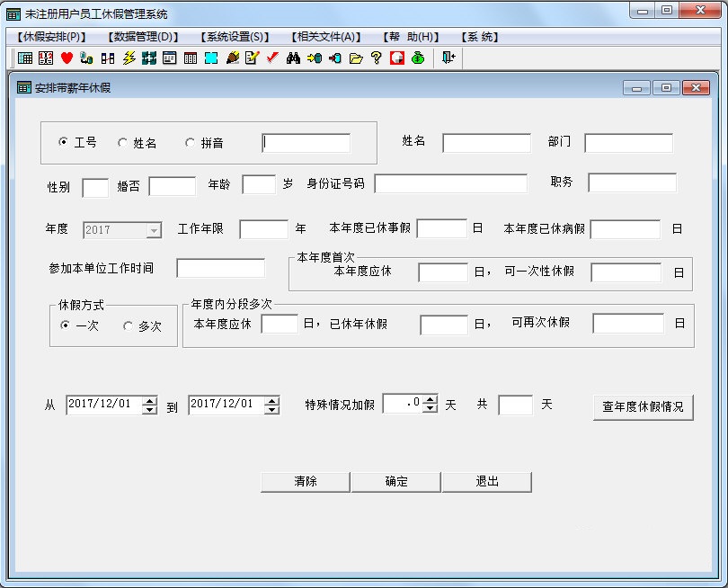Click the red checkmark toolbar icon
Image resolution: width=728 pixels, height=588 pixels.
coord(272,58)
